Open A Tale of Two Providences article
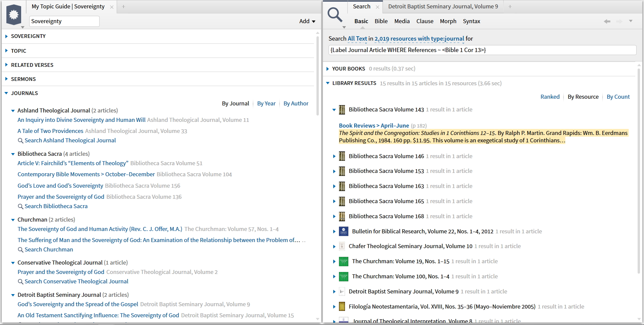Screen dimensions: 644x325 (x=50, y=131)
